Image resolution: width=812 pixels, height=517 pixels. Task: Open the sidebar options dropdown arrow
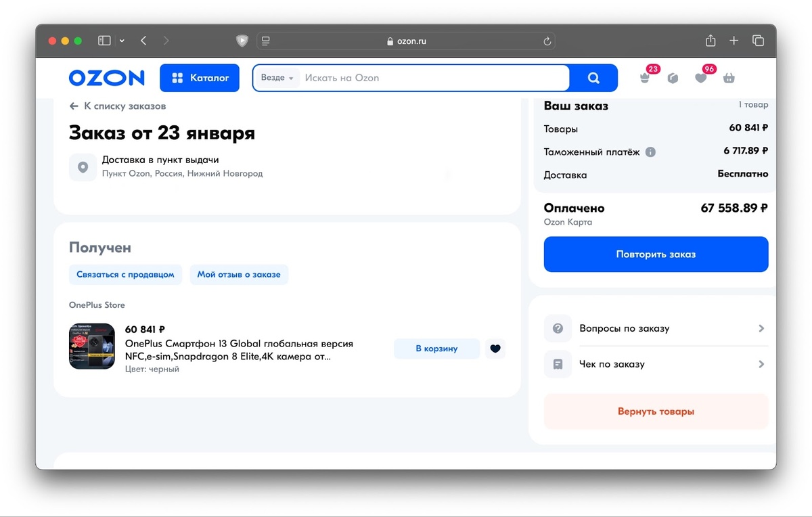(x=122, y=41)
